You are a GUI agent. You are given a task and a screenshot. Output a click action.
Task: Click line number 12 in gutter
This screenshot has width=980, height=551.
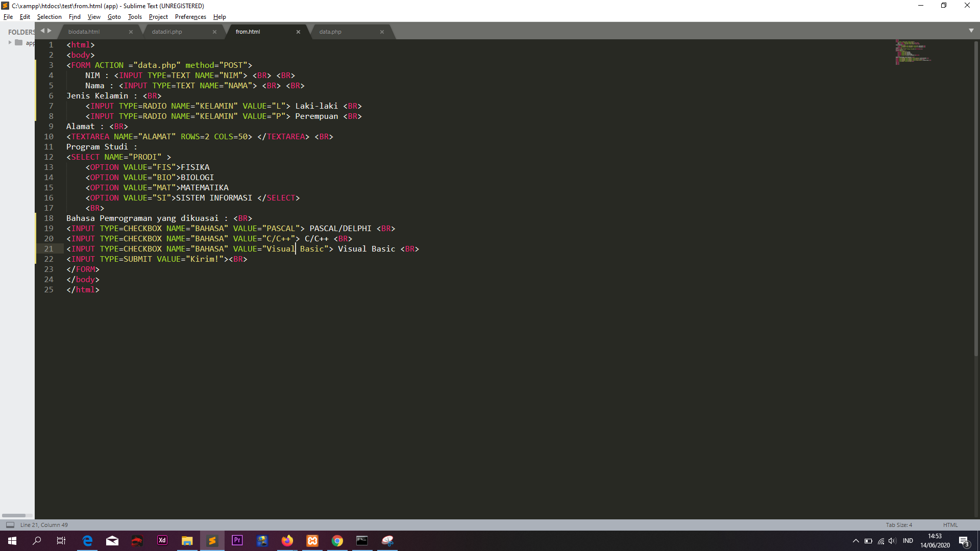point(48,157)
